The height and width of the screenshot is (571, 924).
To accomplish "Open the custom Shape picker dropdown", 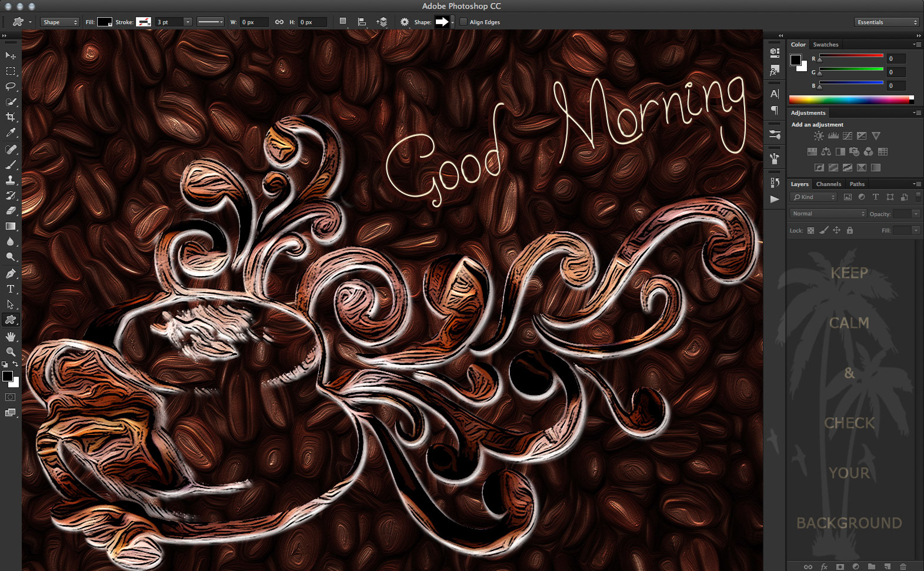I will point(452,22).
